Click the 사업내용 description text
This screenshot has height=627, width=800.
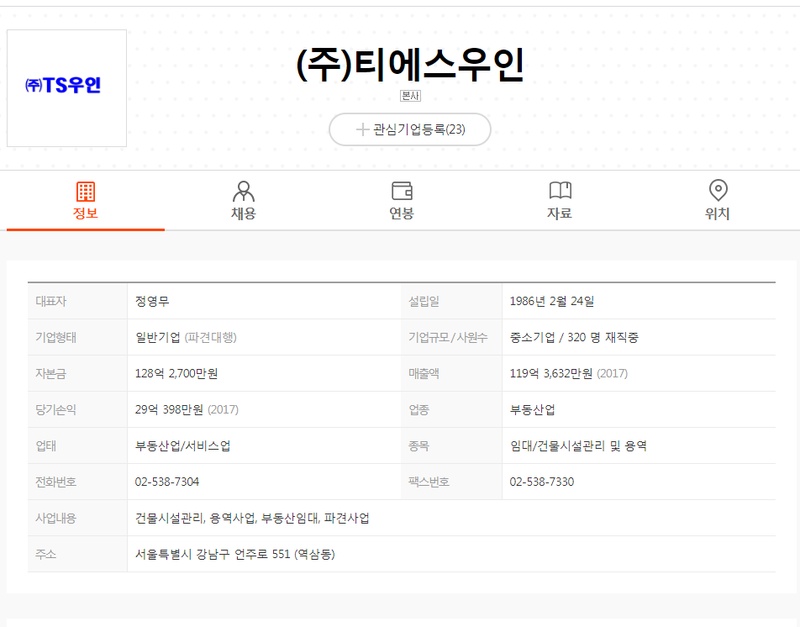tap(252, 518)
